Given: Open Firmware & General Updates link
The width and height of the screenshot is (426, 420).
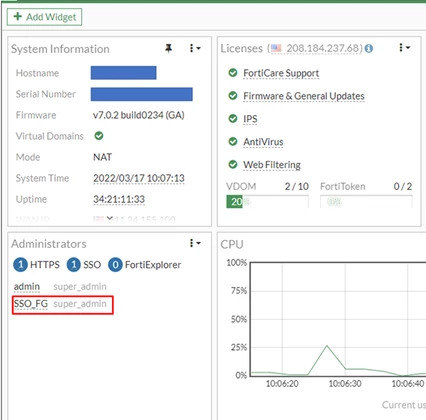Looking at the screenshot, I should pyautogui.click(x=304, y=96).
